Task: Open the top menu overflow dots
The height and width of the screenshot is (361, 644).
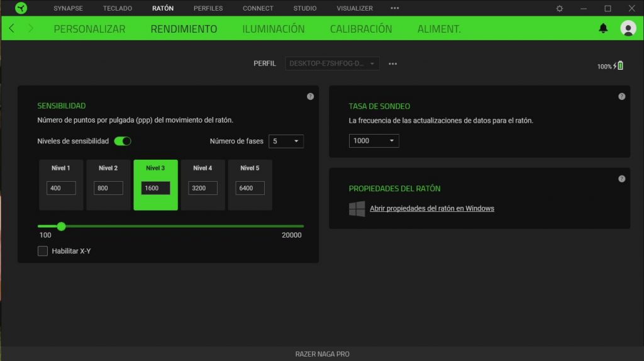Action: [395, 8]
